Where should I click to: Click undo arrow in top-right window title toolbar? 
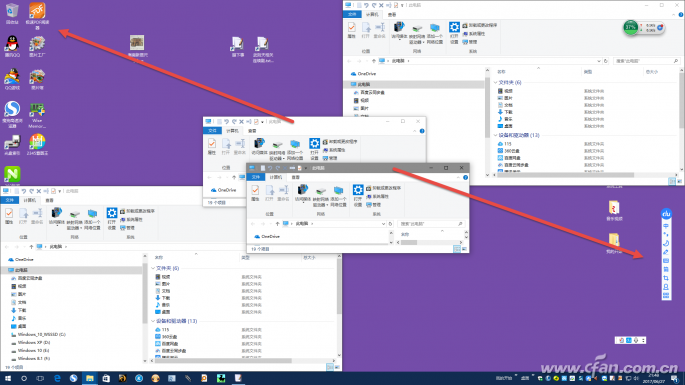[366, 5]
